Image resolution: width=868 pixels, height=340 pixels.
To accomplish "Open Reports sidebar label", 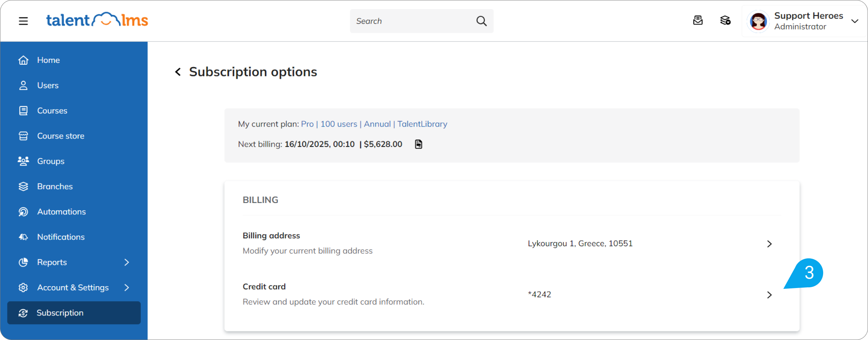I will point(52,262).
